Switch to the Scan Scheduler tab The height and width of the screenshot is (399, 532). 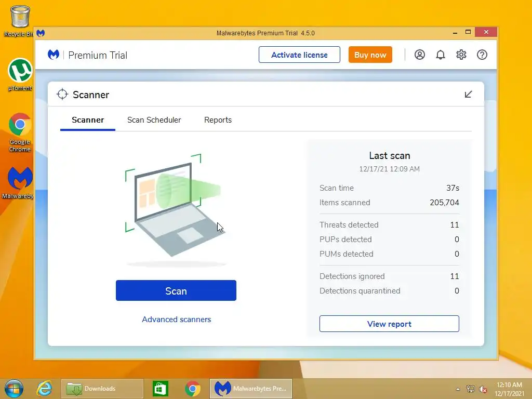[154, 120]
